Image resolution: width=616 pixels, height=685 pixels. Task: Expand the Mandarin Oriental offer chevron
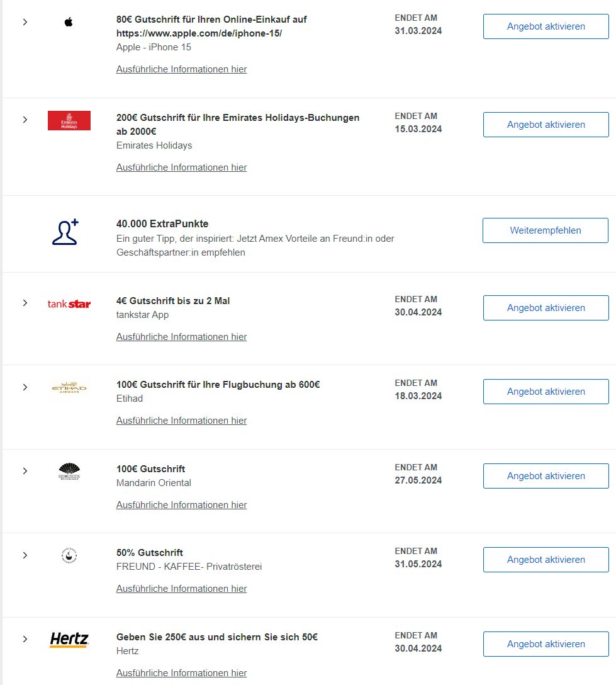pyautogui.click(x=25, y=471)
